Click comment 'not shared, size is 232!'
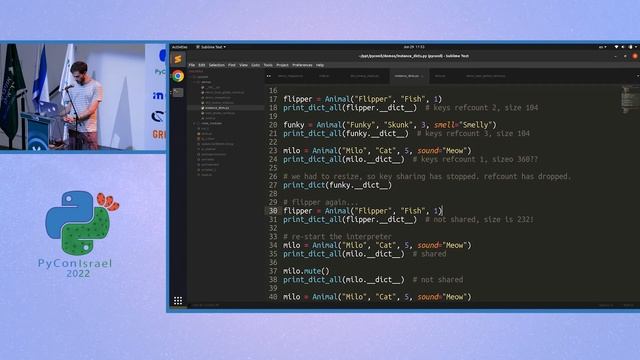The width and height of the screenshot is (640, 360). (479, 220)
